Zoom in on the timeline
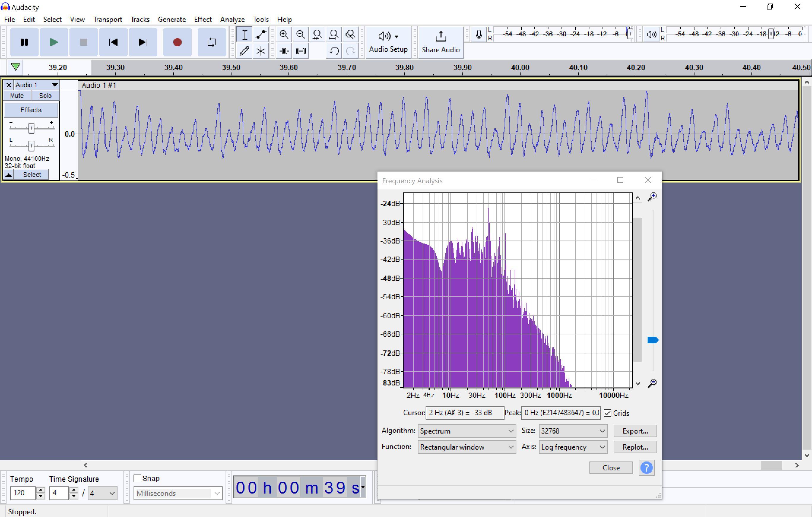812x517 pixels. [x=284, y=34]
